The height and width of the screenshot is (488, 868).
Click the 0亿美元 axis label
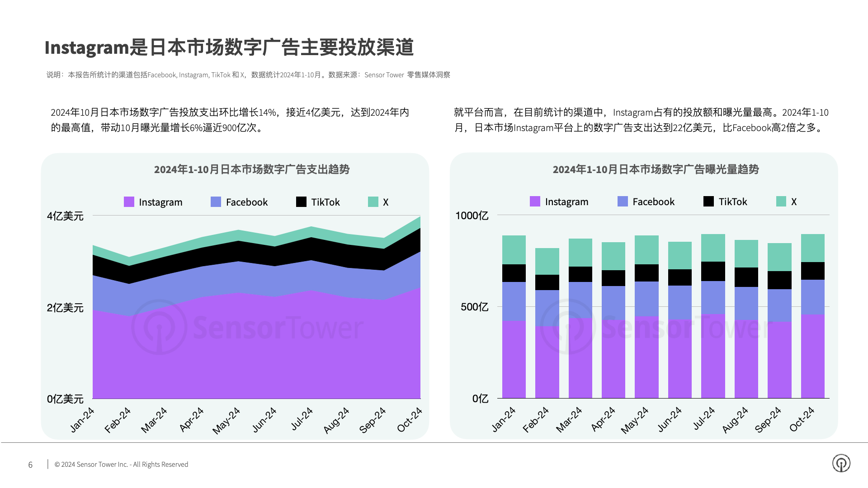(x=65, y=399)
